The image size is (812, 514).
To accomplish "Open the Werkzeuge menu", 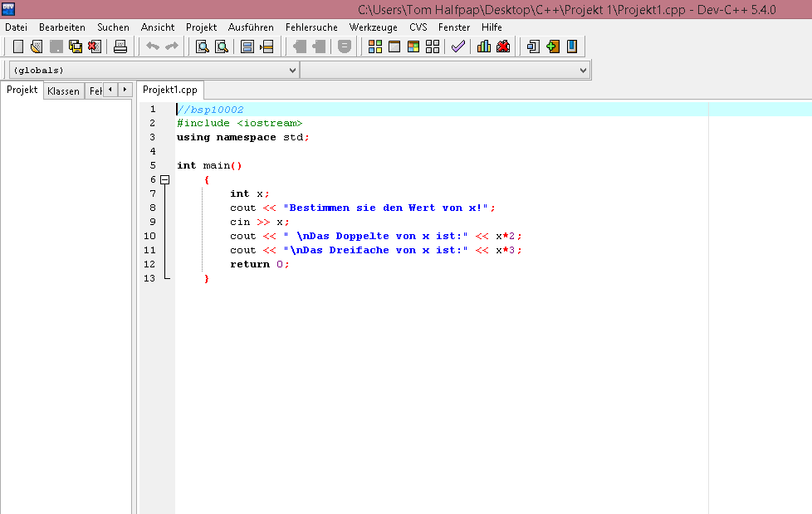I will [374, 27].
